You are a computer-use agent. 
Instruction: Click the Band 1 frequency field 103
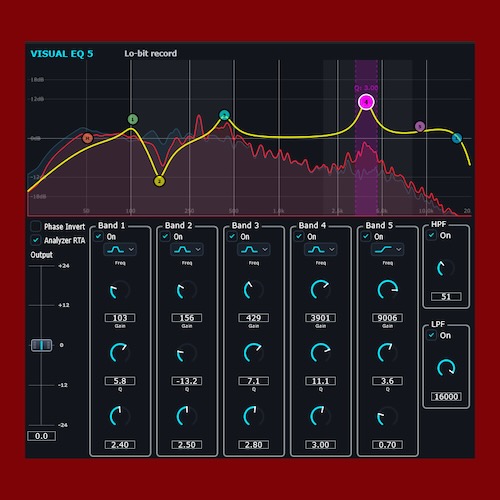(x=120, y=318)
